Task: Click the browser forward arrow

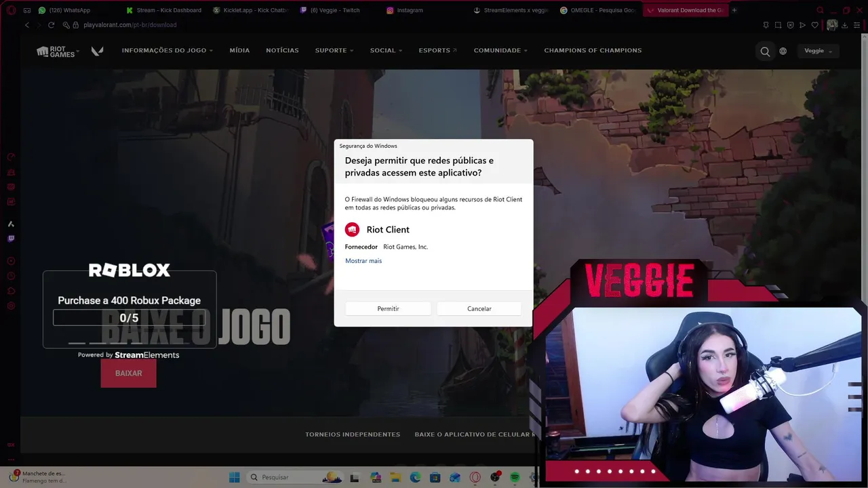Action: tap(39, 25)
